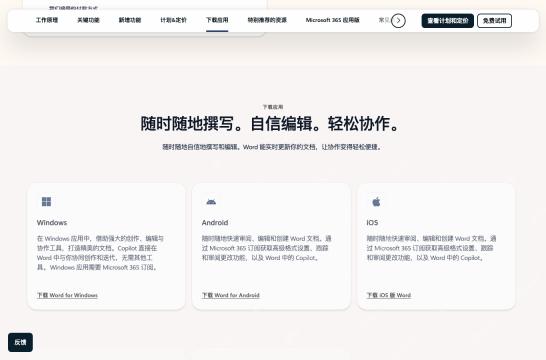
Task: Open the 工作原理 nav tab
Action: (x=47, y=20)
